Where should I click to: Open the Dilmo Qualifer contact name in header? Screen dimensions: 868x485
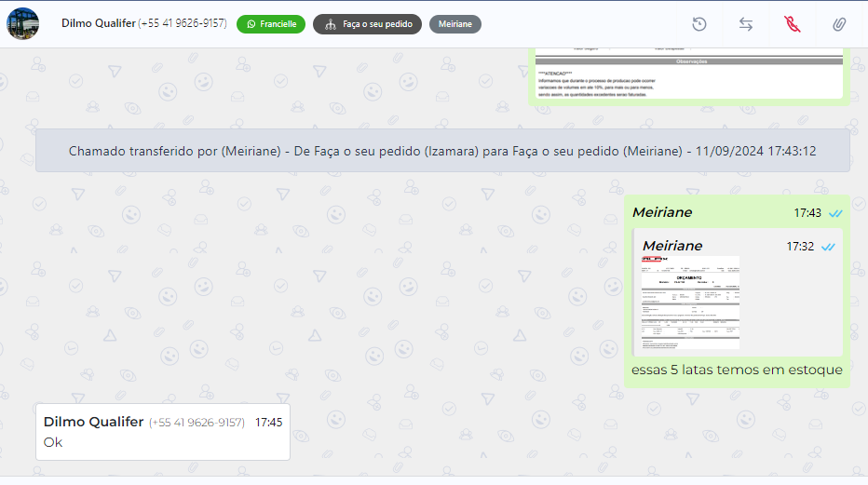(x=98, y=23)
